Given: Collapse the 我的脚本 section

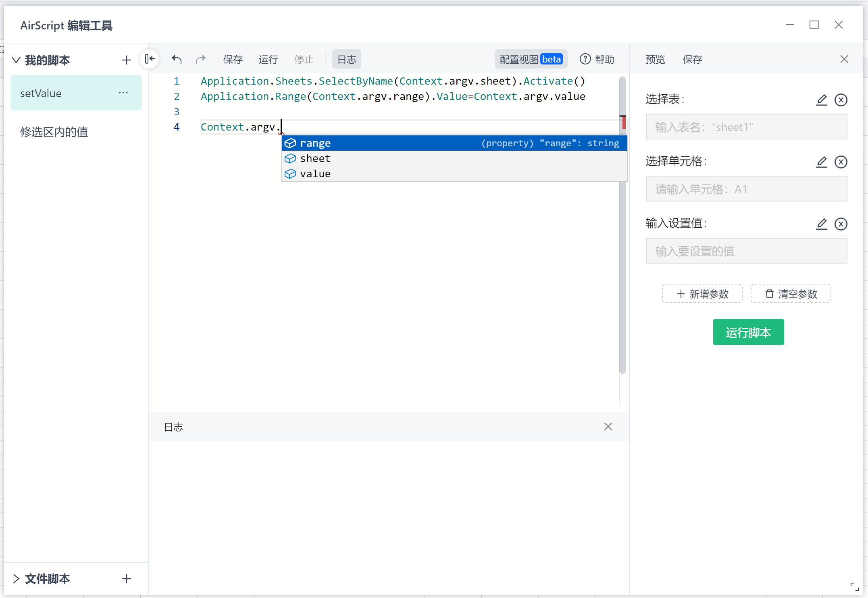Looking at the screenshot, I should pos(16,60).
